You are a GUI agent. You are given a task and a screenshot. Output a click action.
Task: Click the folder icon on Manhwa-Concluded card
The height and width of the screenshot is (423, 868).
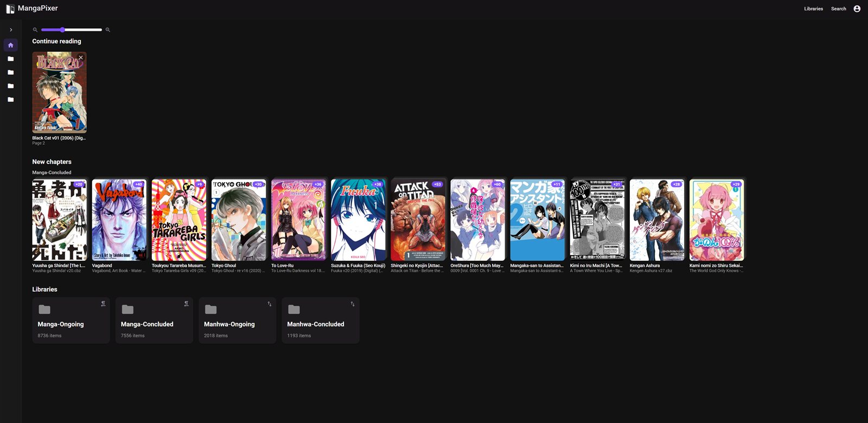point(294,309)
